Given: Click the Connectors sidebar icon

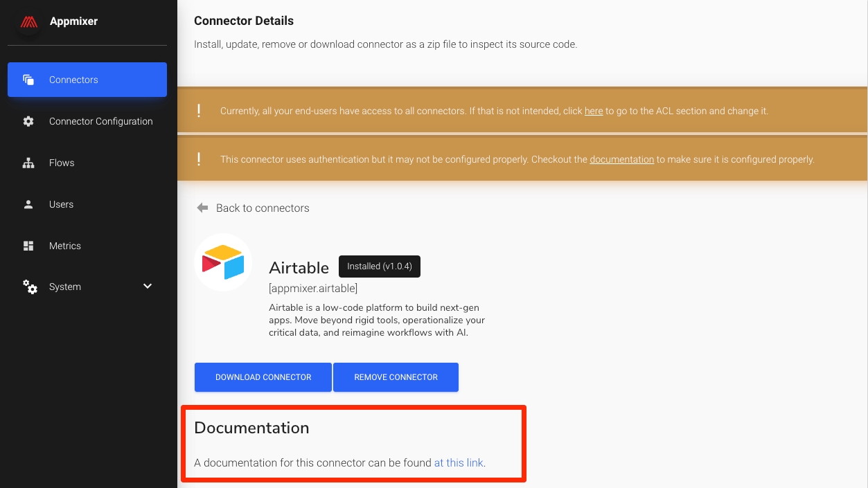Looking at the screenshot, I should tap(28, 80).
